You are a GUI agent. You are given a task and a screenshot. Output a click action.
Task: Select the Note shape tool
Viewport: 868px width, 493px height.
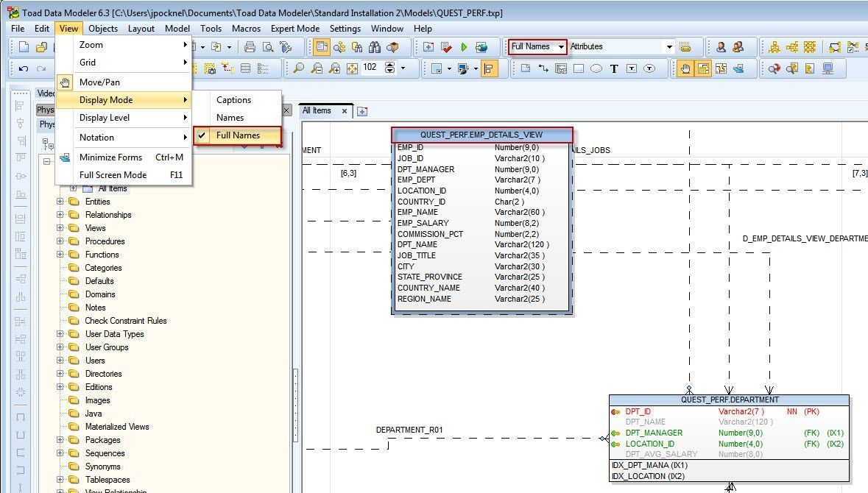click(x=526, y=68)
